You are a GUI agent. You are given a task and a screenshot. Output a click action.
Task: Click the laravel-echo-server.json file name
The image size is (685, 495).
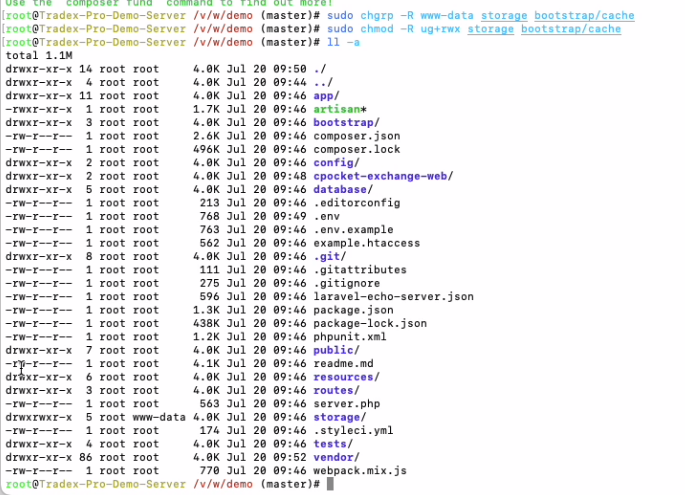coord(393,297)
